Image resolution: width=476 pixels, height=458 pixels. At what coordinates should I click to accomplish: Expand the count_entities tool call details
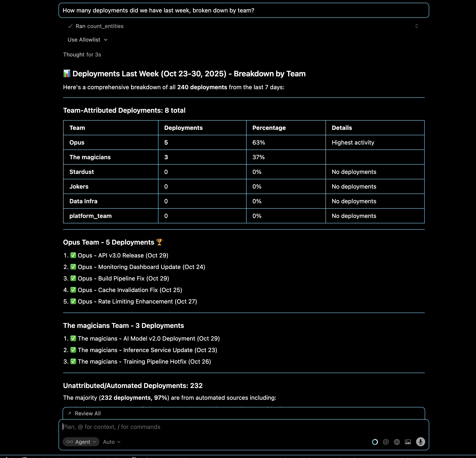pos(417,26)
